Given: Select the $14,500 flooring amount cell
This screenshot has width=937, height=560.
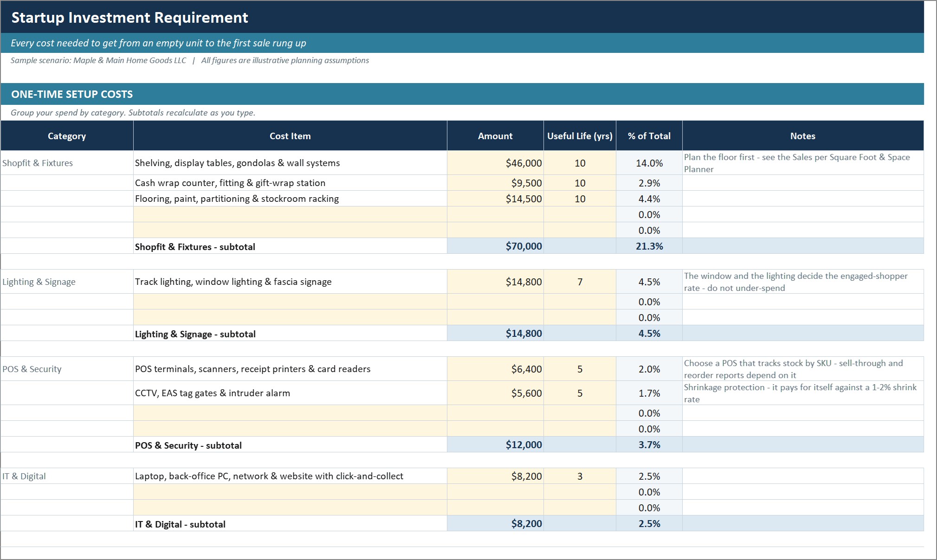Looking at the screenshot, I should click(x=495, y=199).
